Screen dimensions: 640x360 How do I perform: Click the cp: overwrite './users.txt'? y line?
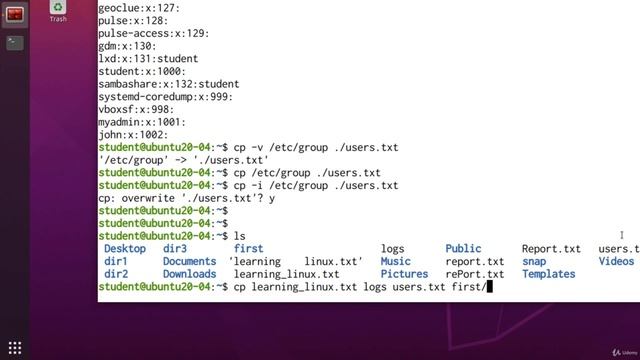click(x=187, y=198)
